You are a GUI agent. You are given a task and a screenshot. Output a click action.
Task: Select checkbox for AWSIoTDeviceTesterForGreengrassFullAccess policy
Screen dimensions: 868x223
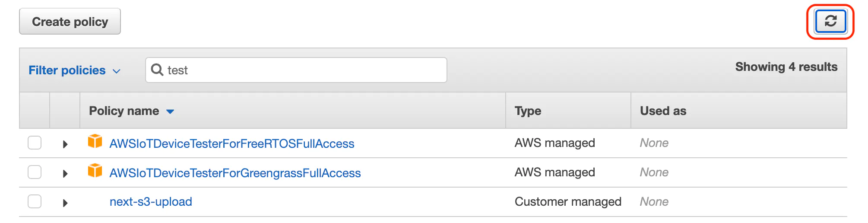[x=35, y=172]
